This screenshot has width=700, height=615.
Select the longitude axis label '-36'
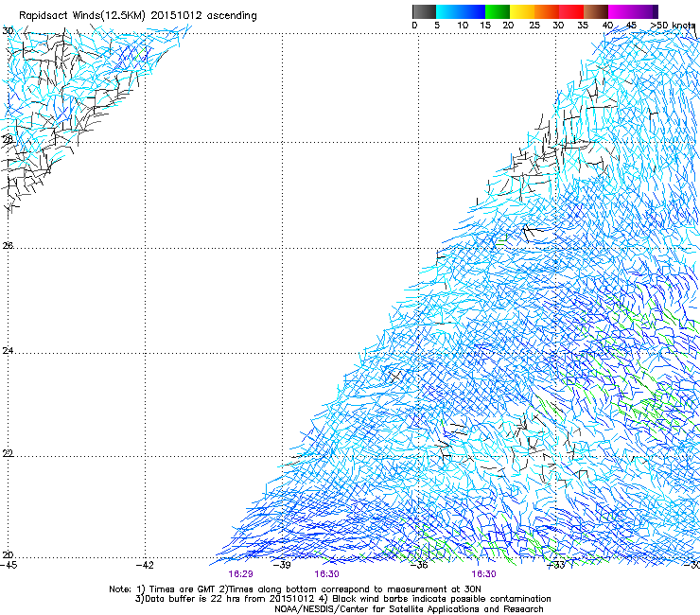coord(419,565)
